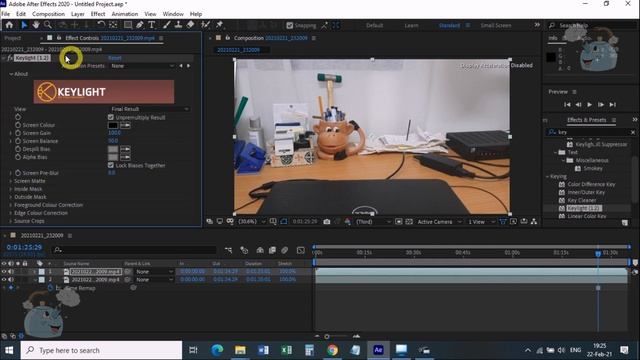The height and width of the screenshot is (360, 640).
Task: Open the Keylight View dropdown (Final Result)
Action: point(150,109)
